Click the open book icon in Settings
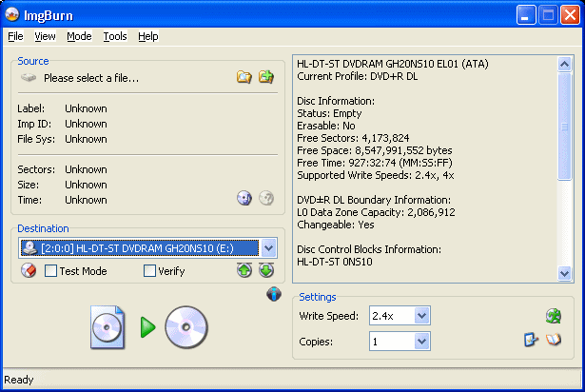 (554, 340)
